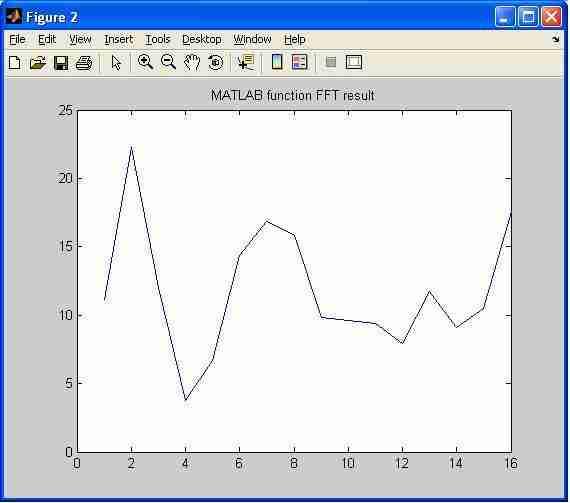Click the Figure 2 window title text
570x503 pixels.
[52, 17]
